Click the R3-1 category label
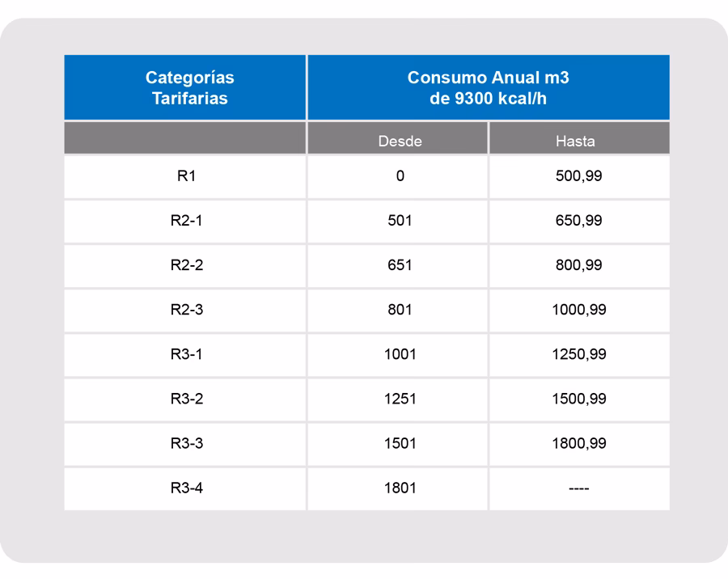The image size is (728, 579). pyautogui.click(x=186, y=354)
